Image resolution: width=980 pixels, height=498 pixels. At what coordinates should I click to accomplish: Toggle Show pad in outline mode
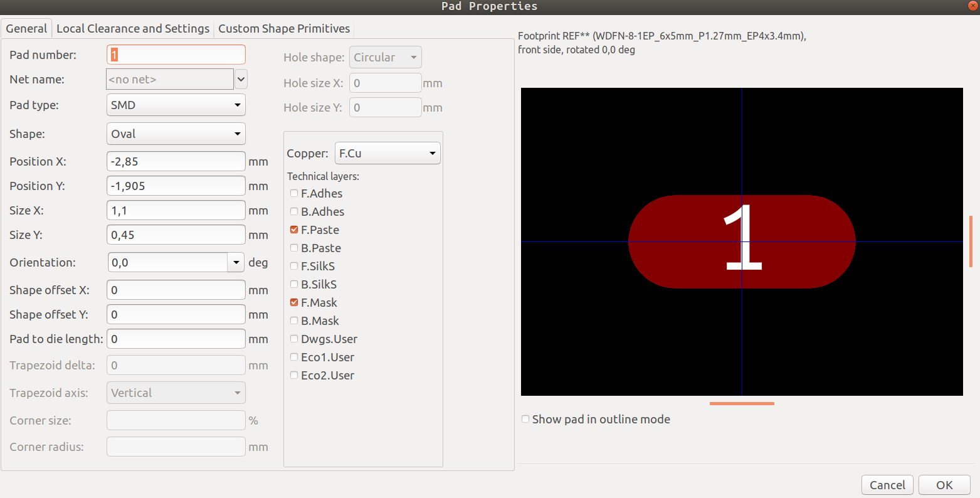(x=525, y=419)
